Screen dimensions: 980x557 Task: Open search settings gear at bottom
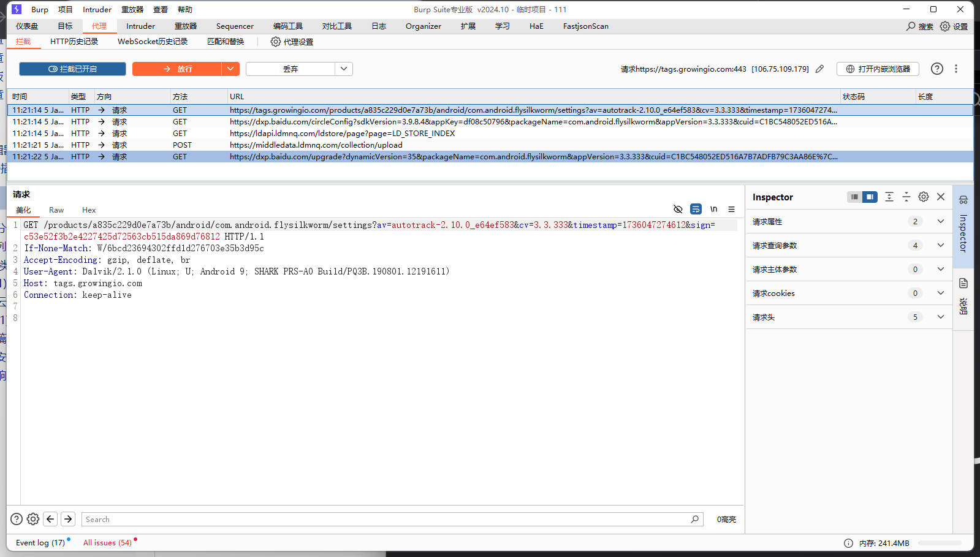(x=33, y=519)
